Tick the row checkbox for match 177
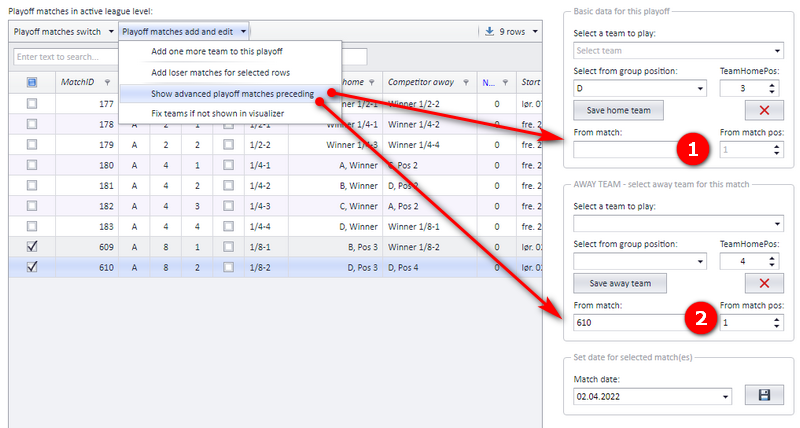This screenshot has height=428, width=800. pyautogui.click(x=32, y=104)
